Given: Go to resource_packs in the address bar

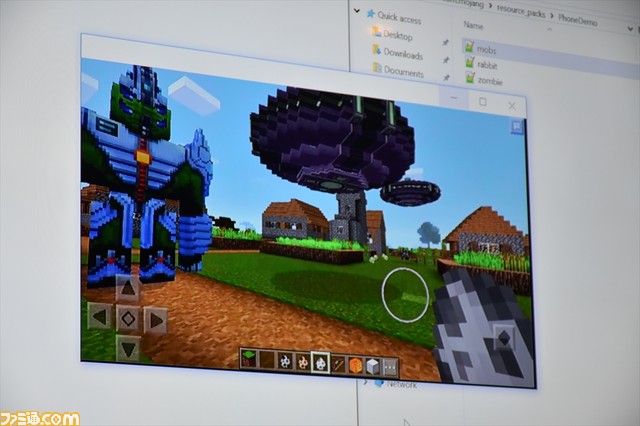Looking at the screenshot, I should (x=521, y=11).
